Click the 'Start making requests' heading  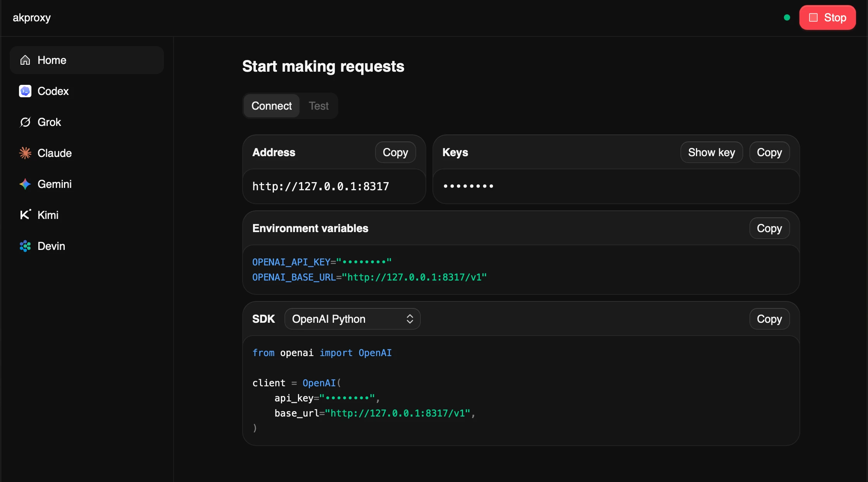[x=323, y=66]
